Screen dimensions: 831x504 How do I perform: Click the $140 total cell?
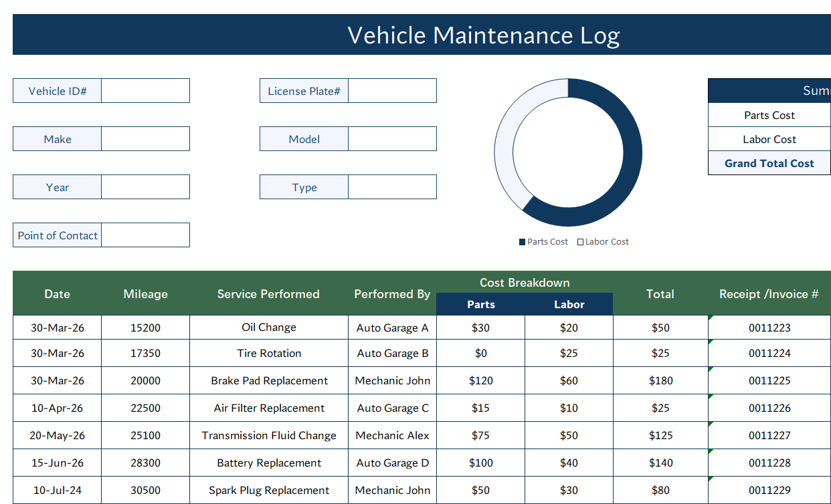(660, 463)
